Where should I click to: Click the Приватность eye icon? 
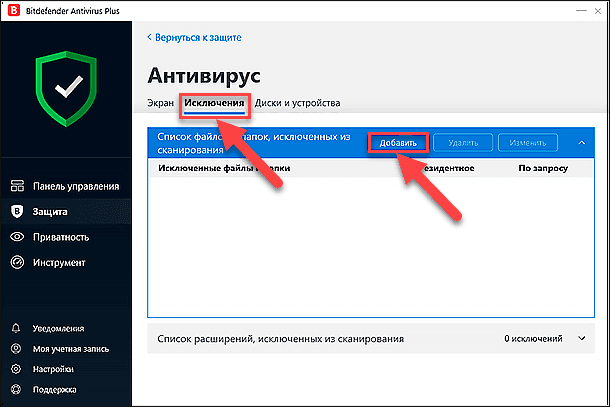point(17,237)
